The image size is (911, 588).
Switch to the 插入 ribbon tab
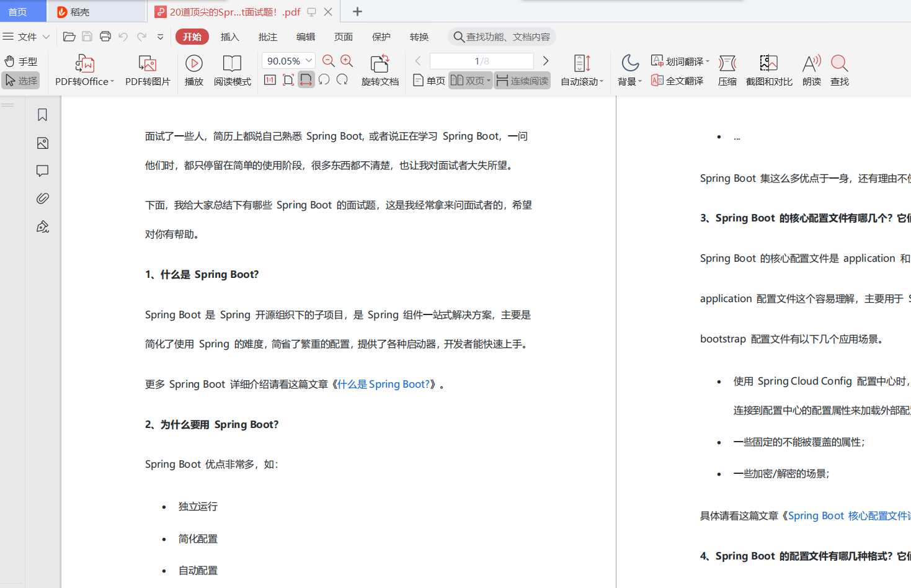[230, 37]
